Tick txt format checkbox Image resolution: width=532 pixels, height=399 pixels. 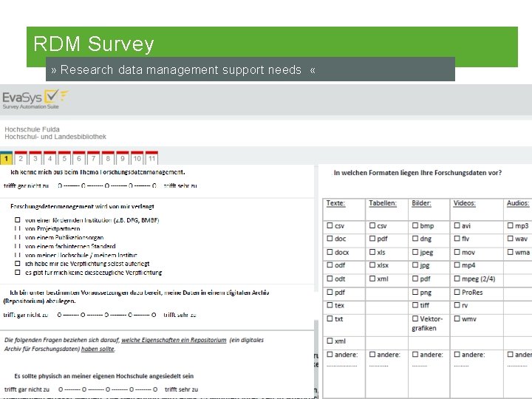click(x=330, y=318)
